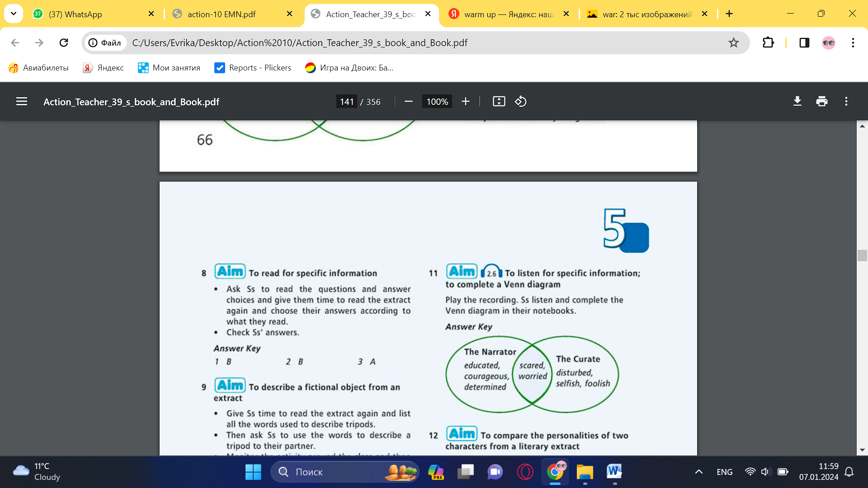
Task: Click the zoom out minus icon
Action: click(x=408, y=102)
